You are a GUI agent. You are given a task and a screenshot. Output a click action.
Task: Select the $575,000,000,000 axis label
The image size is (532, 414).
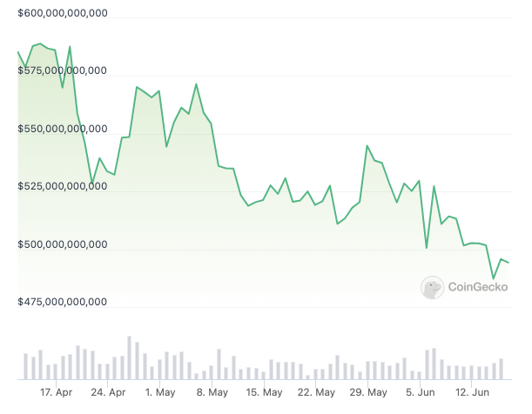[63, 70]
